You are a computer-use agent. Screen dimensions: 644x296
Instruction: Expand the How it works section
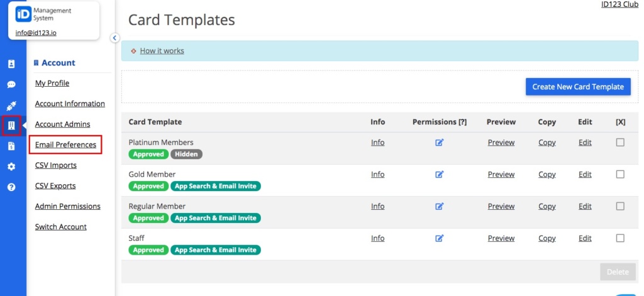coord(162,51)
